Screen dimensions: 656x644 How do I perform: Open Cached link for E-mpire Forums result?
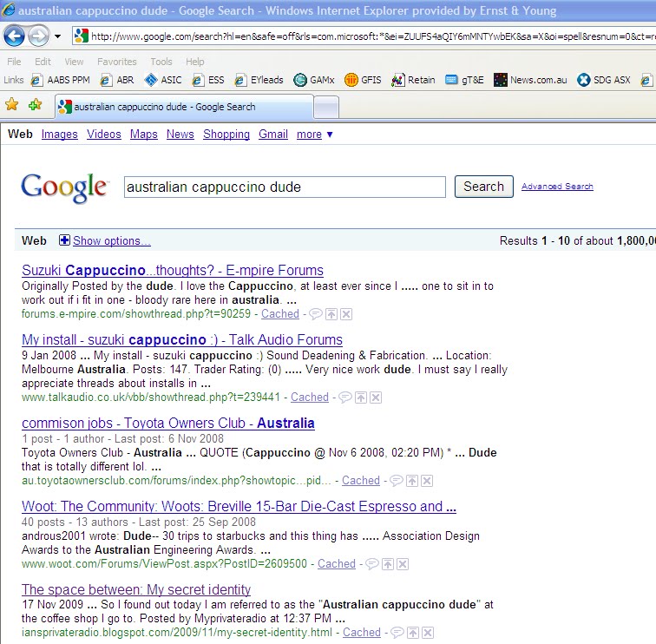(x=280, y=314)
